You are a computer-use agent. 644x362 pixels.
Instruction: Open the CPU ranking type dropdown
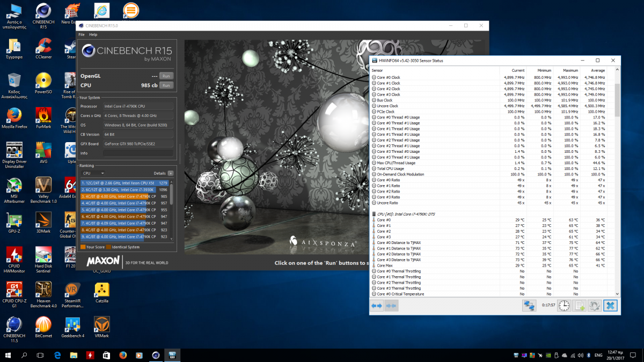(x=93, y=173)
